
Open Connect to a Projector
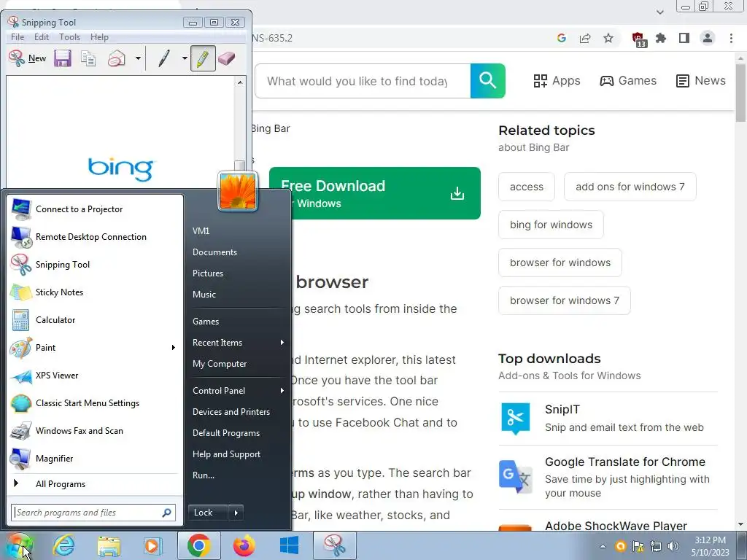pyautogui.click(x=94, y=209)
